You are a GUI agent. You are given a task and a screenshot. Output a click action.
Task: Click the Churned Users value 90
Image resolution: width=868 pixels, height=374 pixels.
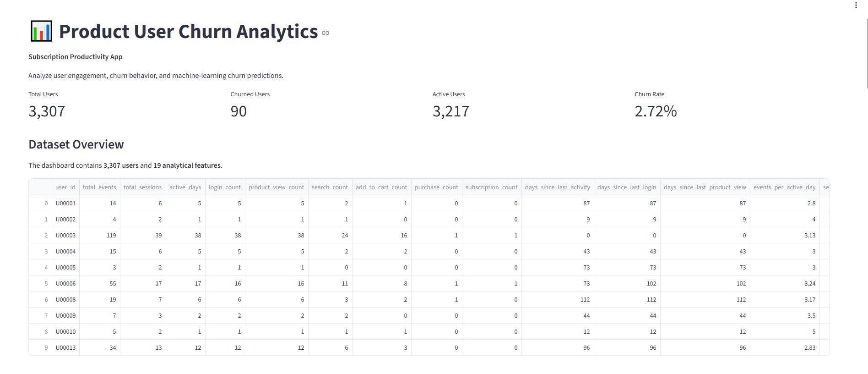pyautogui.click(x=239, y=111)
